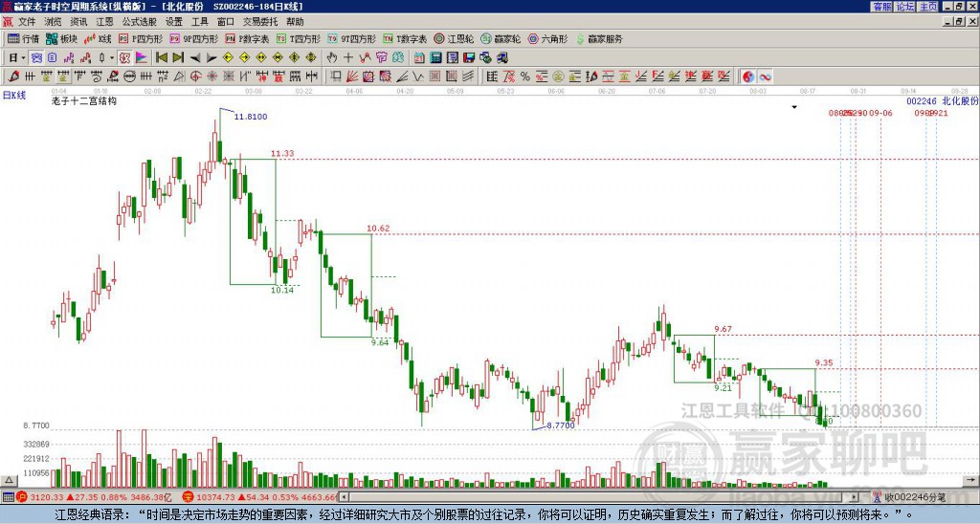
Task: Click the horizontal scrollbar right arrow
Action: (x=854, y=497)
